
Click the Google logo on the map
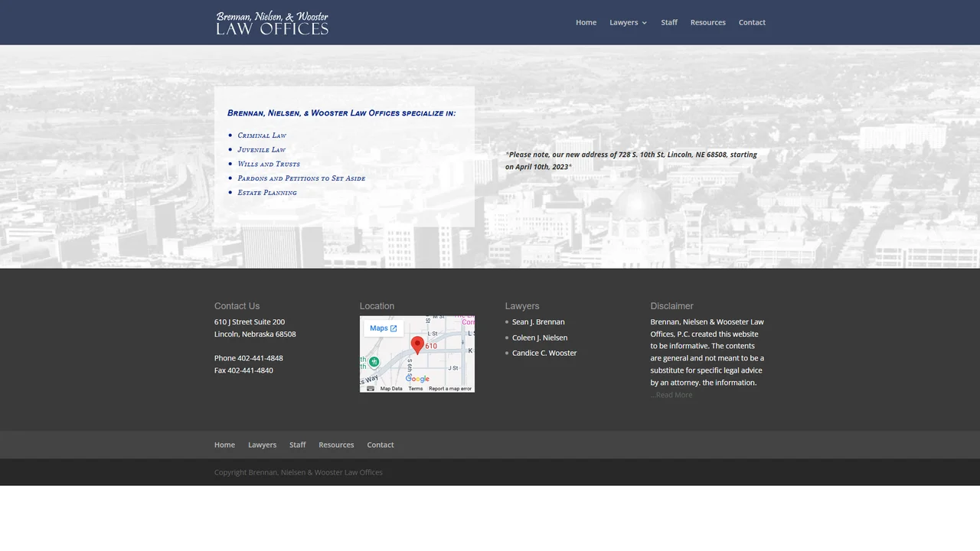pyautogui.click(x=417, y=379)
